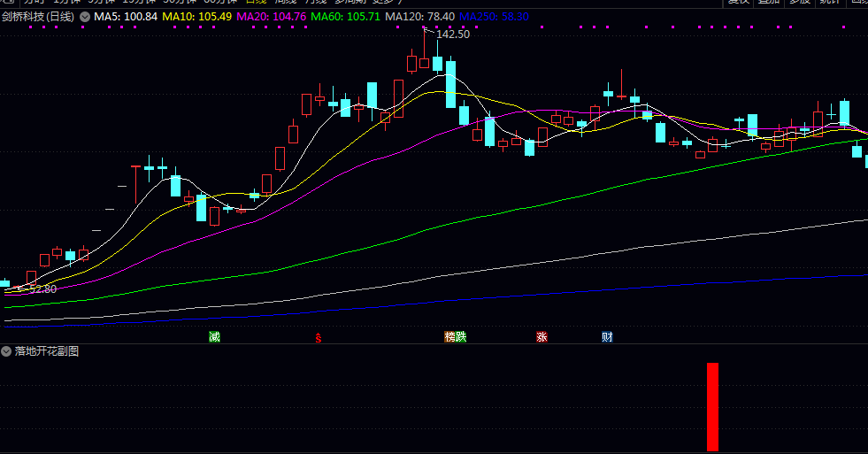This screenshot has width=868, height=454.
Task: Expand the menu icon beside 落地开花副图
Action: (x=6, y=351)
